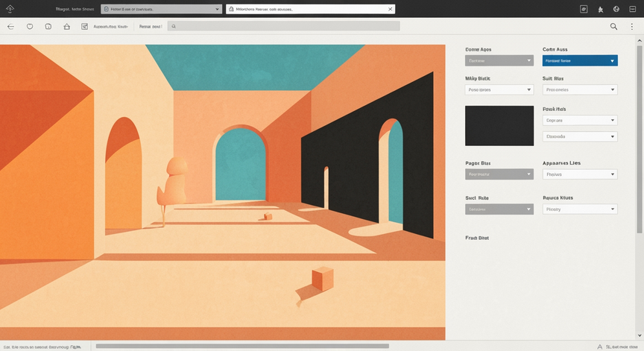Open the gray dropdown under 'Pagor Btas'
The height and width of the screenshot is (351, 644).
(499, 174)
